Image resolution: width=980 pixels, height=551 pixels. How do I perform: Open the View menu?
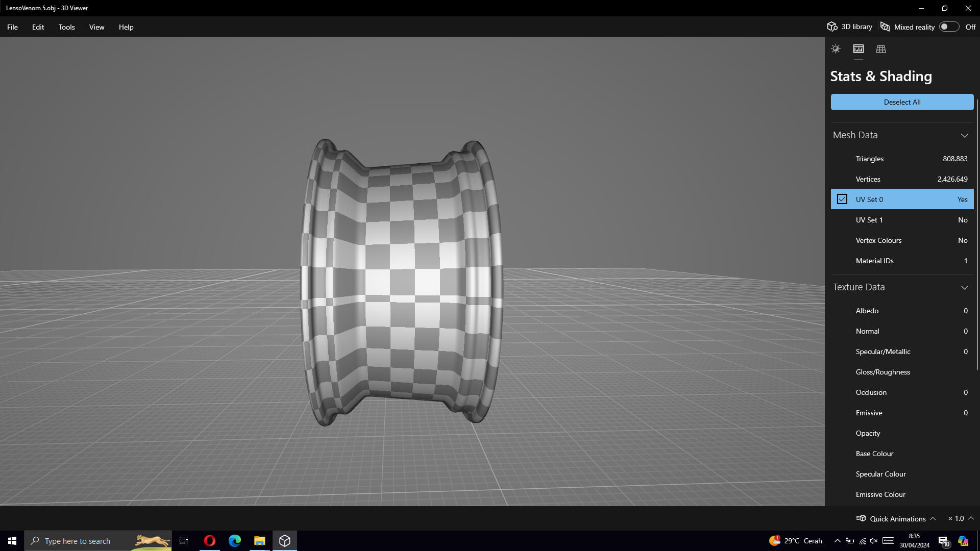tap(96, 27)
